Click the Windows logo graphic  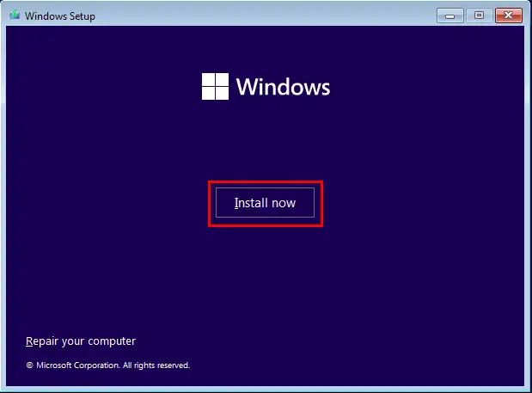215,87
